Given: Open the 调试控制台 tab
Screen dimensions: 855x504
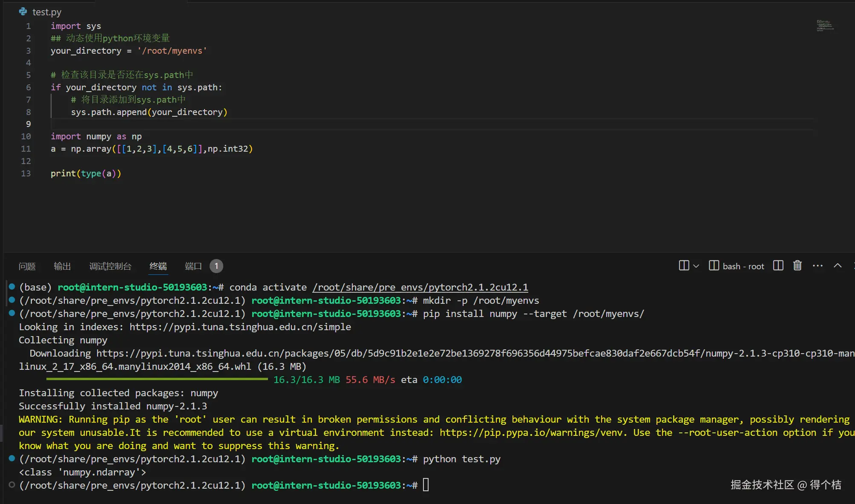Looking at the screenshot, I should point(110,266).
